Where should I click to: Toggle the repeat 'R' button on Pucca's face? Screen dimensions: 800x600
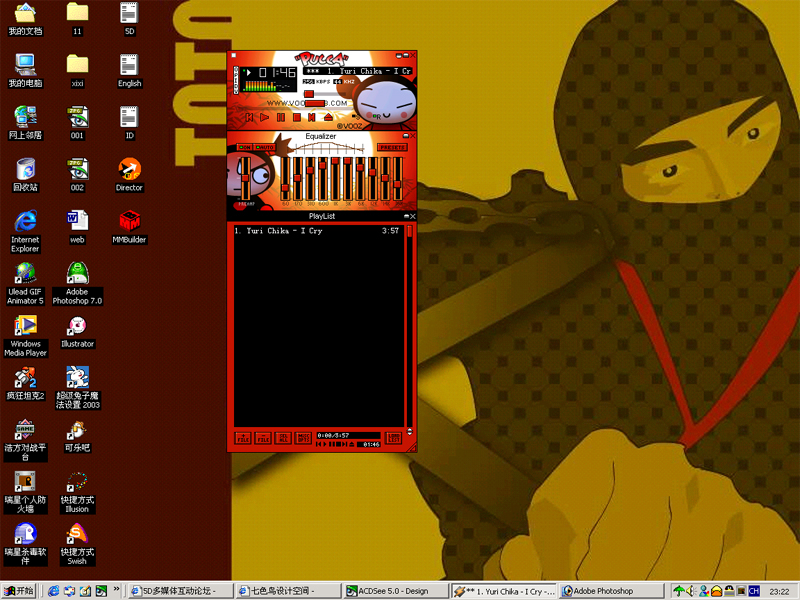point(377,117)
